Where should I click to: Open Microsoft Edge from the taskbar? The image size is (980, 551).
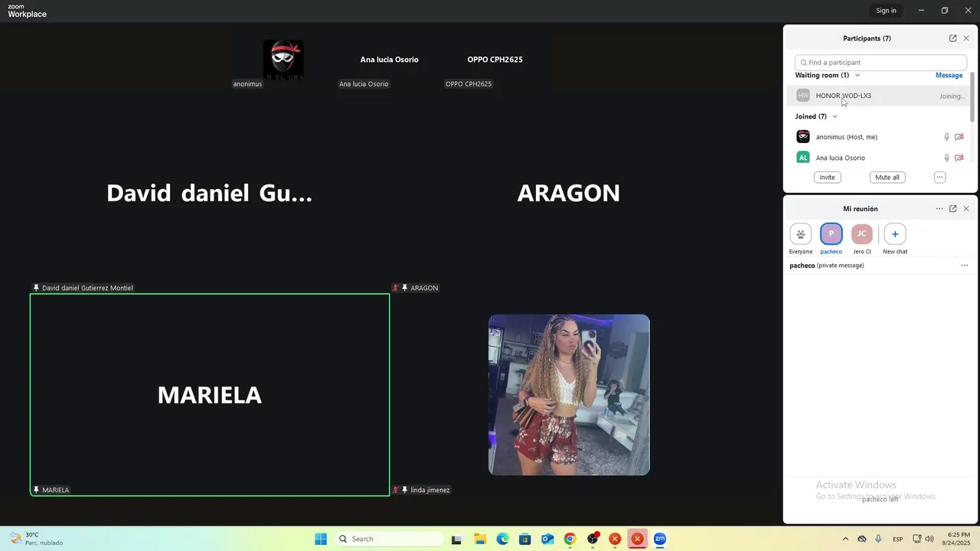point(502,539)
